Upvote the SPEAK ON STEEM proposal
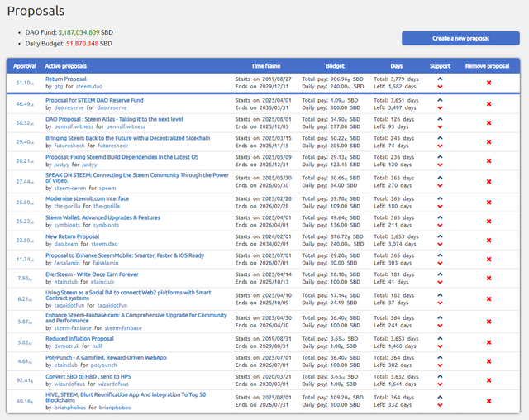 coord(440,178)
